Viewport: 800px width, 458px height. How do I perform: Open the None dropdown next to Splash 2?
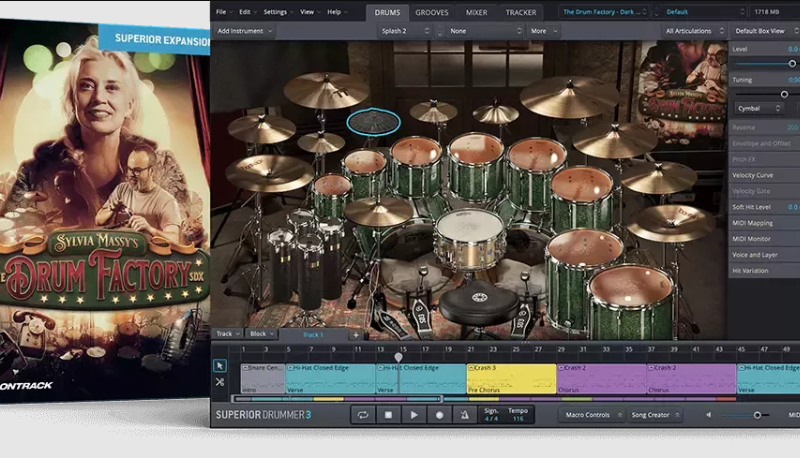point(485,31)
